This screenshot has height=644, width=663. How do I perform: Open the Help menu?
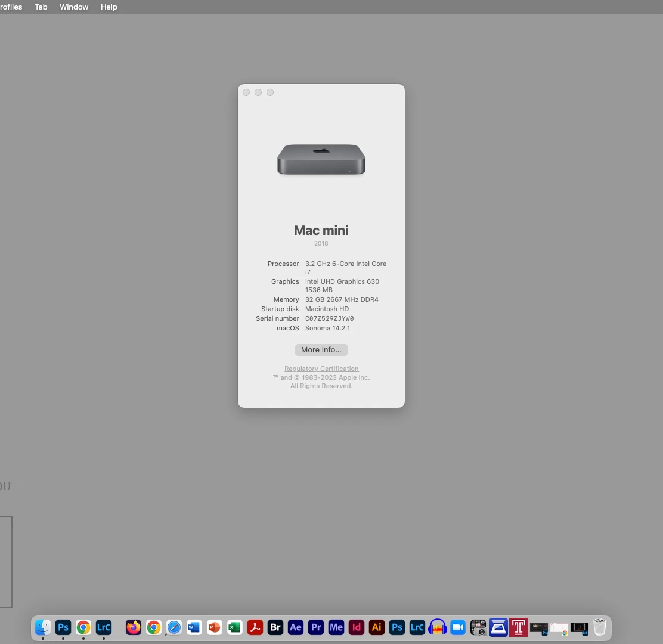[x=109, y=7]
